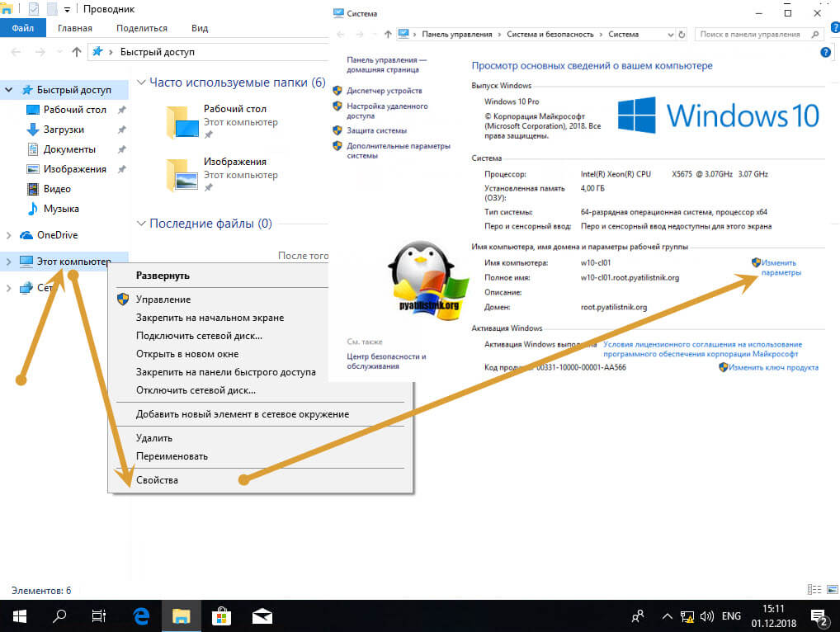This screenshot has width=840, height=632.
Task: Expand the Сеть tree node
Action: point(8,288)
